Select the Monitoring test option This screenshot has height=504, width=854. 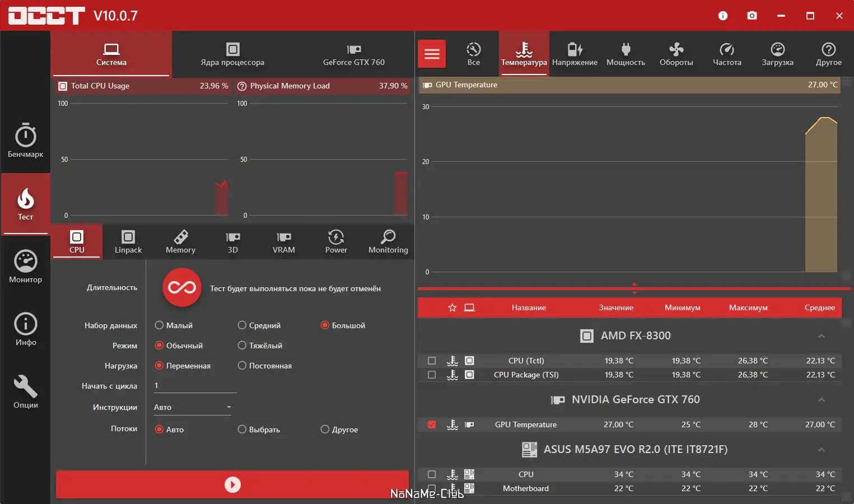tap(388, 241)
